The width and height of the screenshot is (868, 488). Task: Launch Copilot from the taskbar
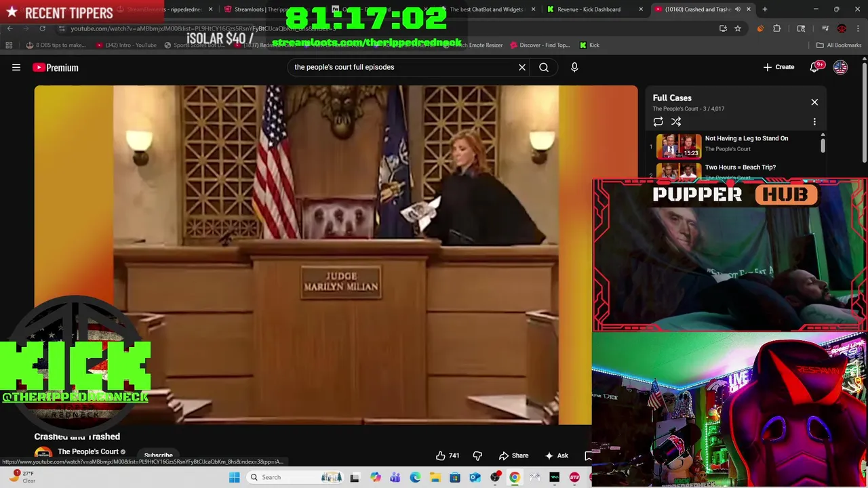tap(375, 477)
